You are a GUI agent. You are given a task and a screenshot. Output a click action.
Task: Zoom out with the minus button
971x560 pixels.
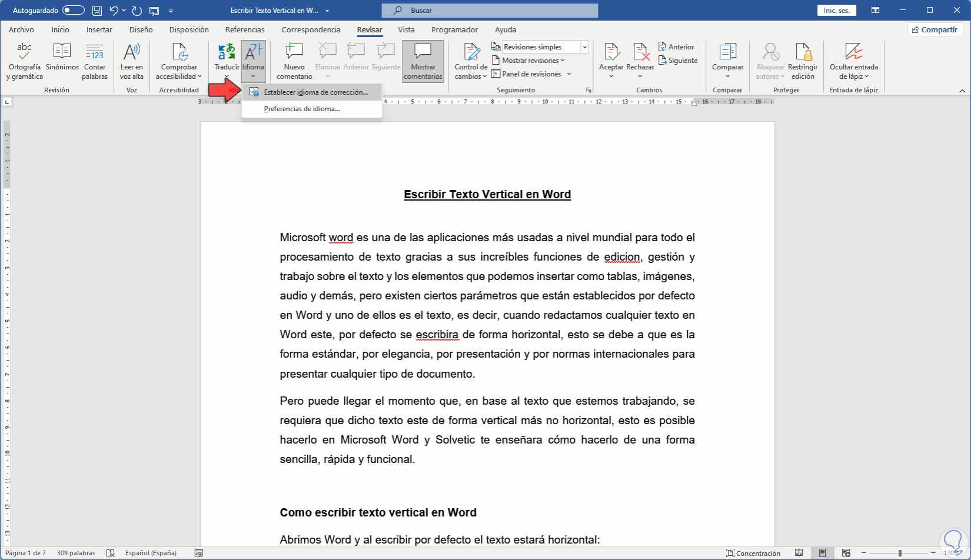pyautogui.click(x=863, y=553)
